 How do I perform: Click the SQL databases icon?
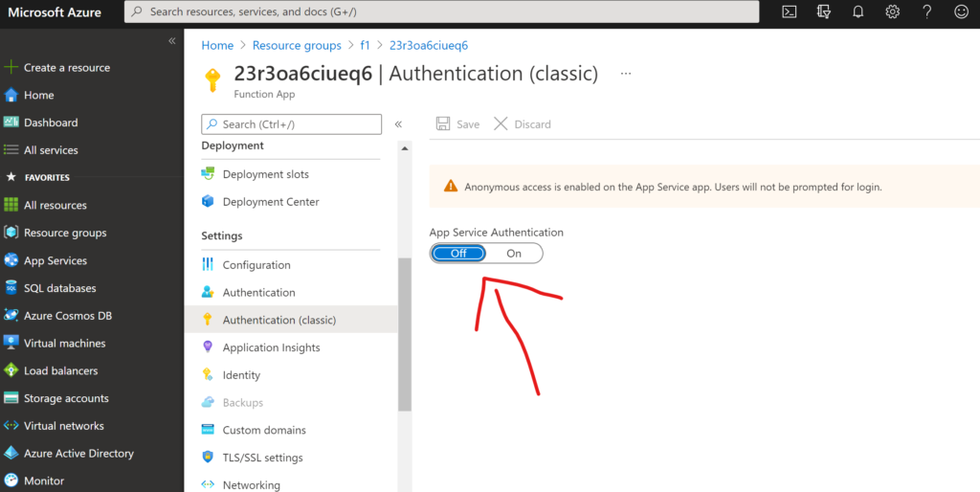tap(11, 288)
